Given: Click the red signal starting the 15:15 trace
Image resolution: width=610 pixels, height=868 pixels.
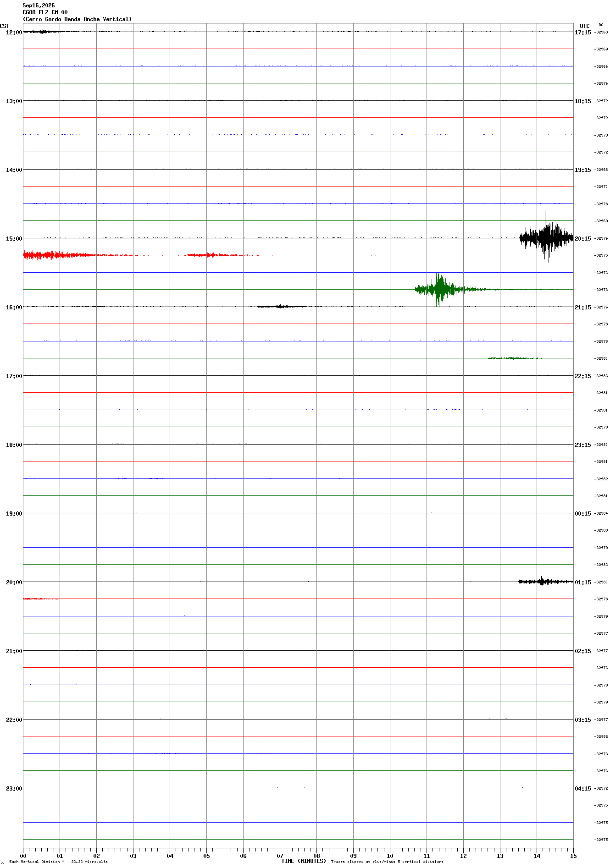Looking at the screenshot, I should tap(60, 255).
